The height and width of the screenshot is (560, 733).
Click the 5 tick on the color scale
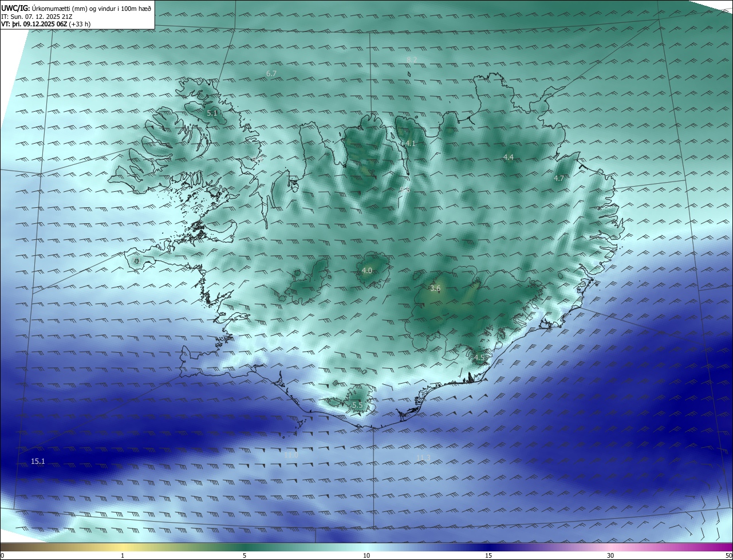pos(245,556)
